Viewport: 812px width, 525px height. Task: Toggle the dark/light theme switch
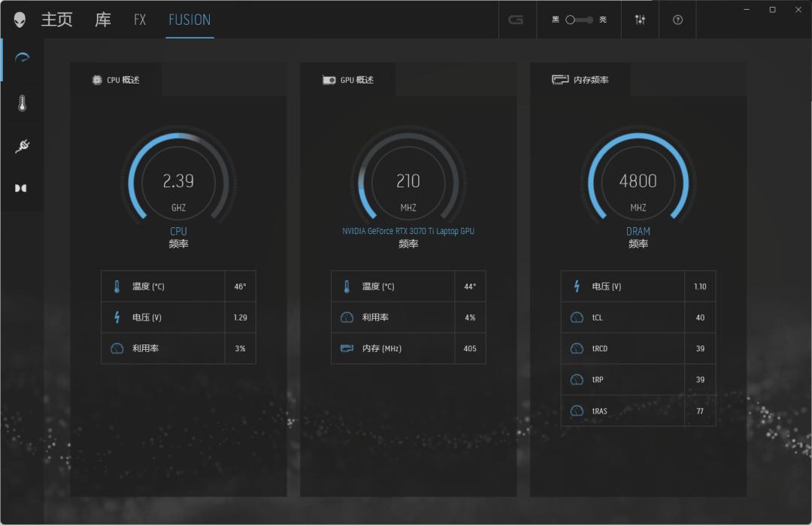pyautogui.click(x=579, y=20)
